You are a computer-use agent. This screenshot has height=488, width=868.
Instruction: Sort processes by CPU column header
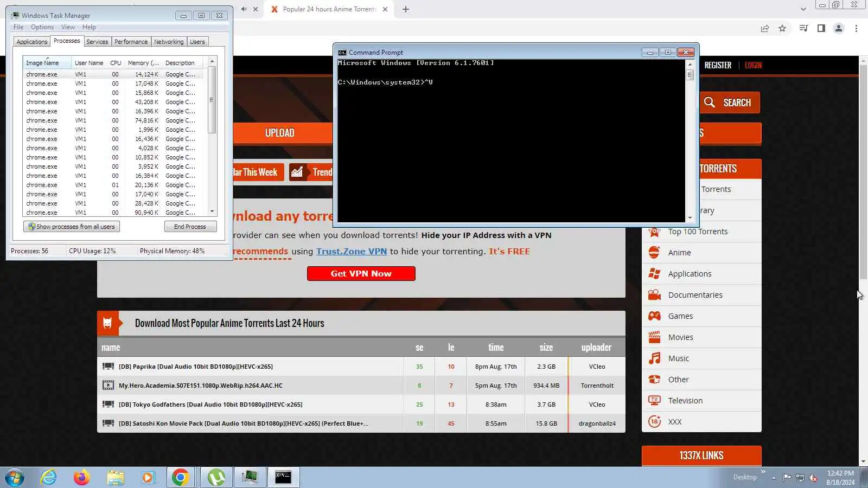(116, 63)
